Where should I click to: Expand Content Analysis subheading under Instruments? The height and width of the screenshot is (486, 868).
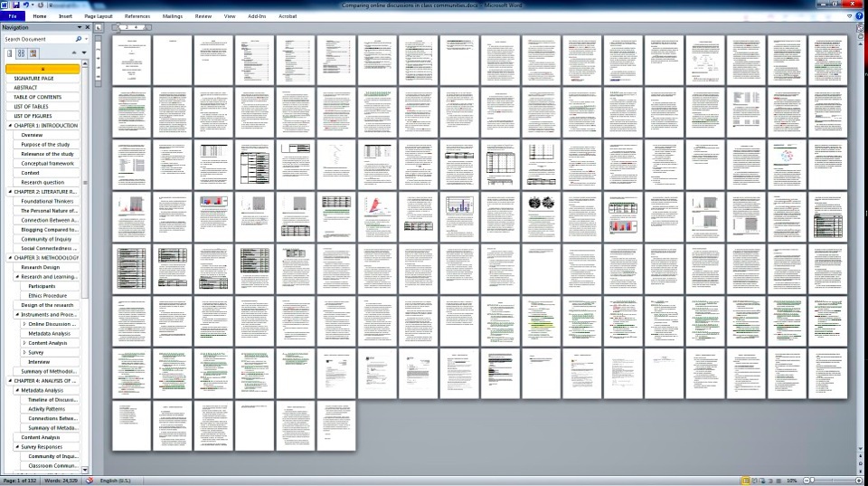pyautogui.click(x=24, y=342)
